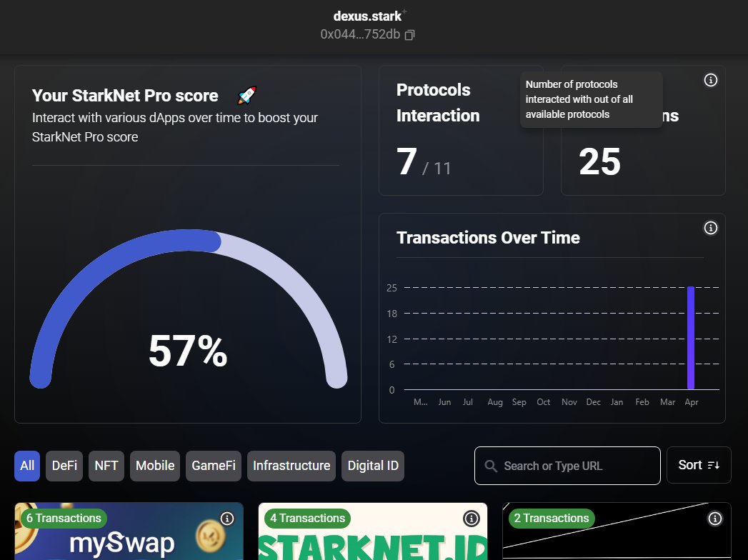Click the info icon on the STARKNET.ID card
The image size is (748, 560).
471,518
